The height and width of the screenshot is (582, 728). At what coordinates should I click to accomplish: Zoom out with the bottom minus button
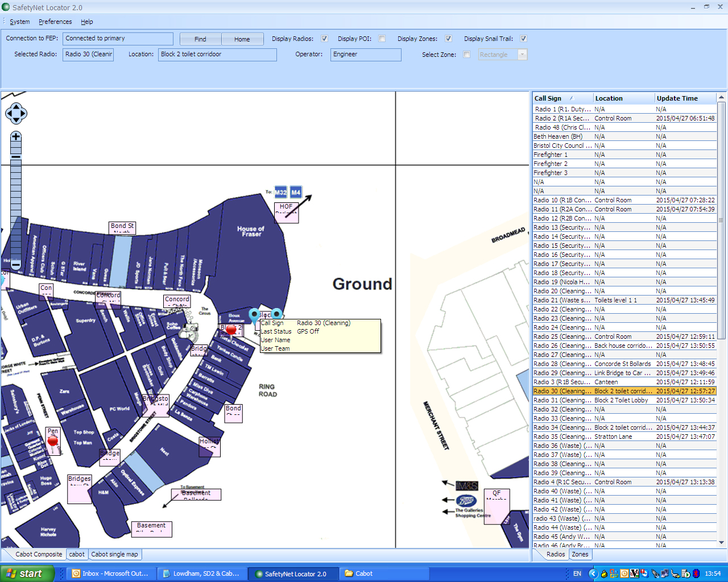click(x=16, y=265)
